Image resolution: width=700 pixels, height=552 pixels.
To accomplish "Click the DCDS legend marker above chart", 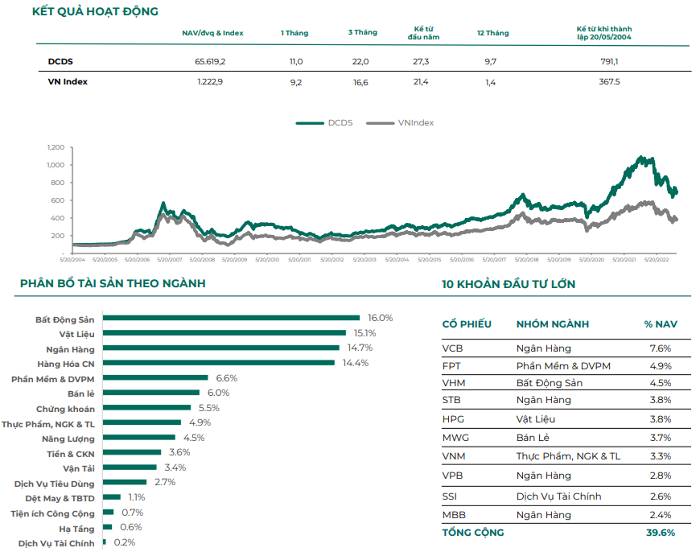I will (311, 123).
